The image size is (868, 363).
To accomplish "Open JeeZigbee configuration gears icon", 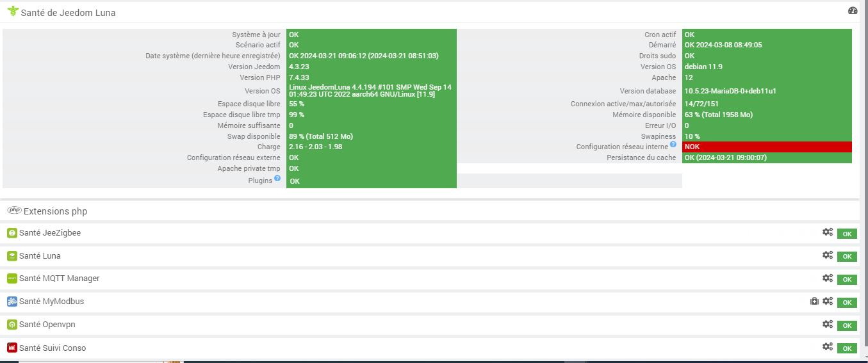I will (828, 232).
